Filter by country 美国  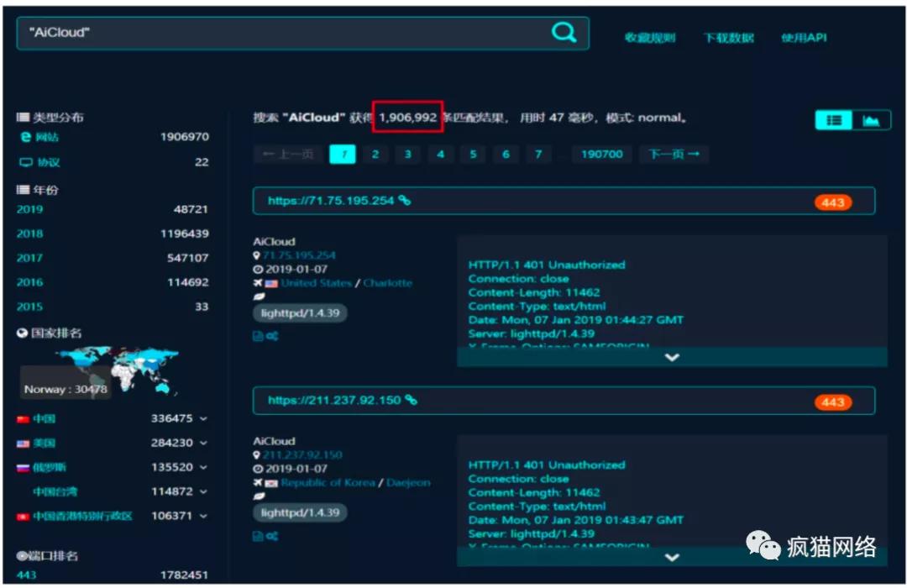pos(44,444)
